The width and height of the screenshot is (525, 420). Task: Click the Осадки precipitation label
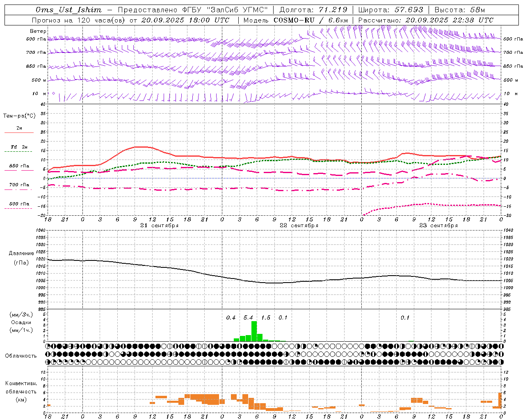(21, 322)
